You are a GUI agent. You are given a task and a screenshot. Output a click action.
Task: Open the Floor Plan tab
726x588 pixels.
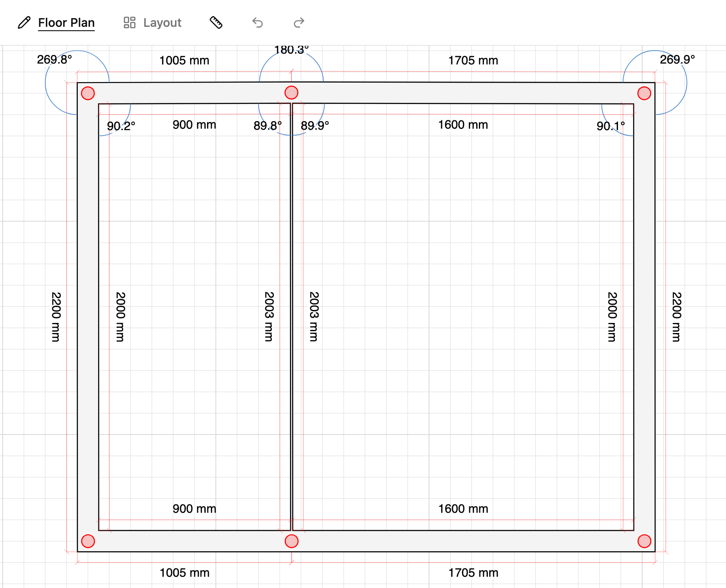[66, 23]
